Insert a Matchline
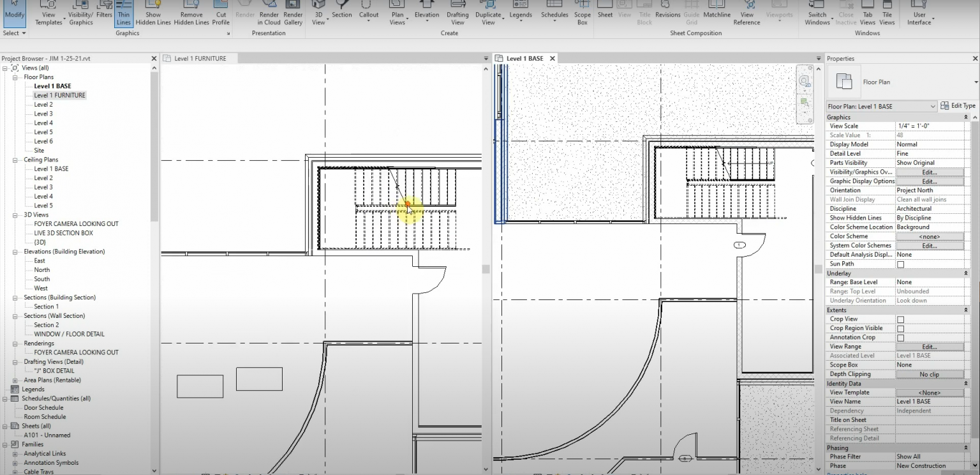 pos(716,13)
